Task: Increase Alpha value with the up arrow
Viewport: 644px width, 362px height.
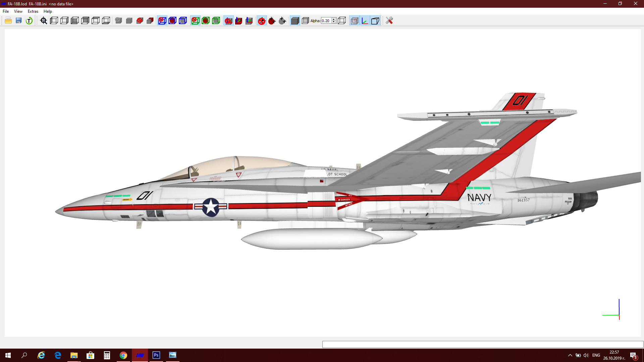Action: point(334,19)
